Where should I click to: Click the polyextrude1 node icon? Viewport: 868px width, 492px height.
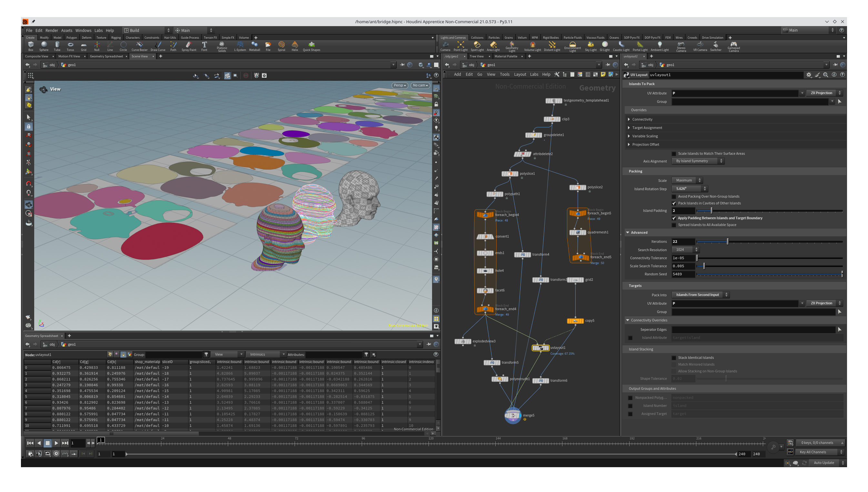point(500,379)
